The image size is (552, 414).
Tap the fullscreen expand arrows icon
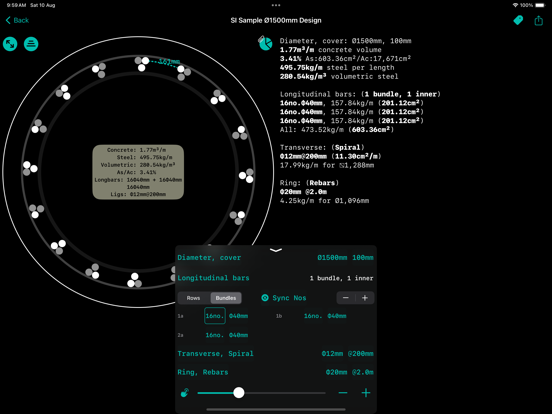10,44
